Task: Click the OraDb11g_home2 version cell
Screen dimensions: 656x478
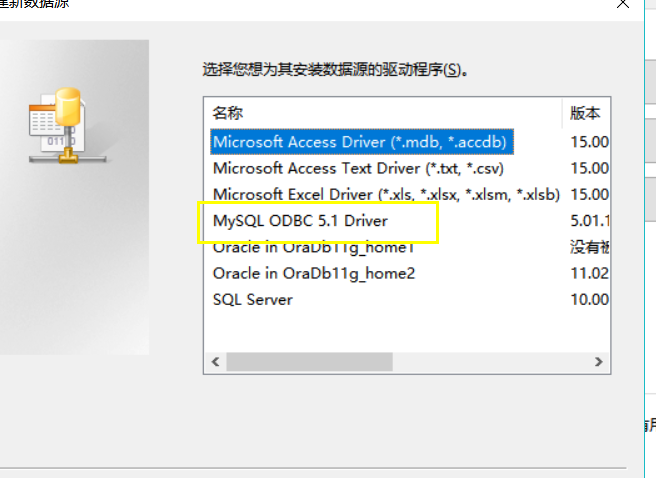Action: coord(588,273)
